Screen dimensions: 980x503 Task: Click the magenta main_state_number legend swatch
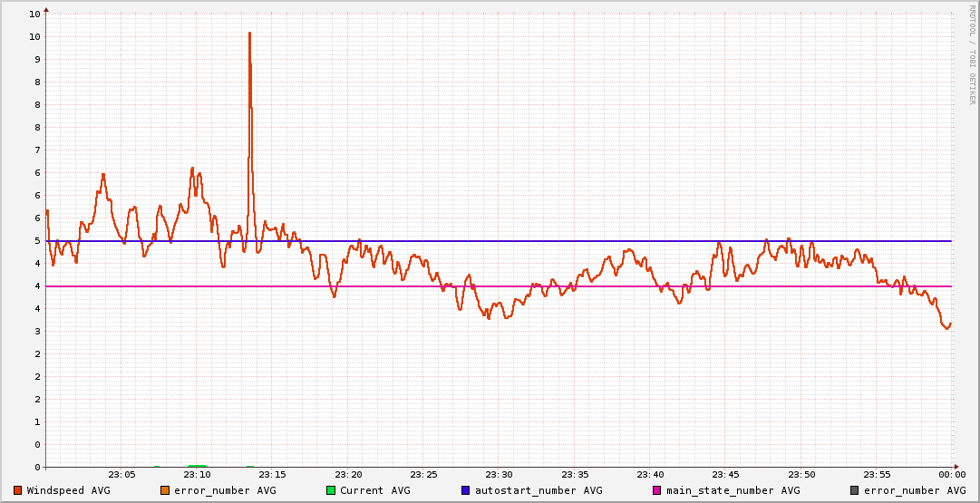(657, 490)
